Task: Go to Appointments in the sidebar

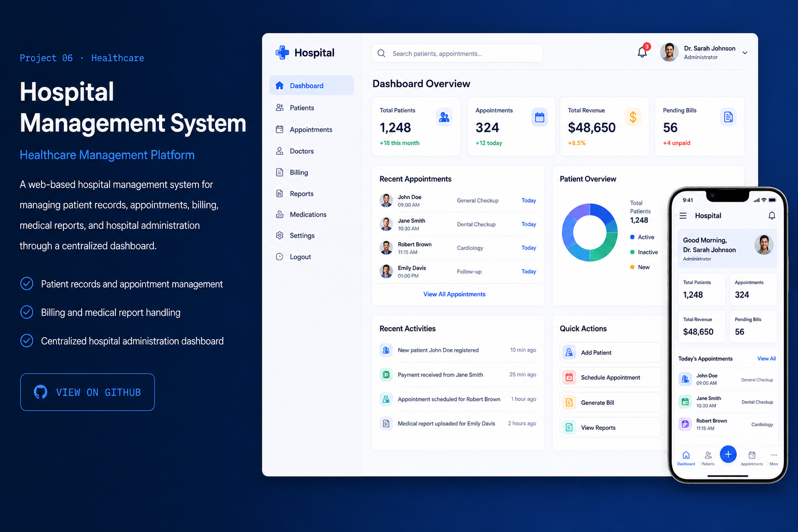Action: (x=312, y=129)
